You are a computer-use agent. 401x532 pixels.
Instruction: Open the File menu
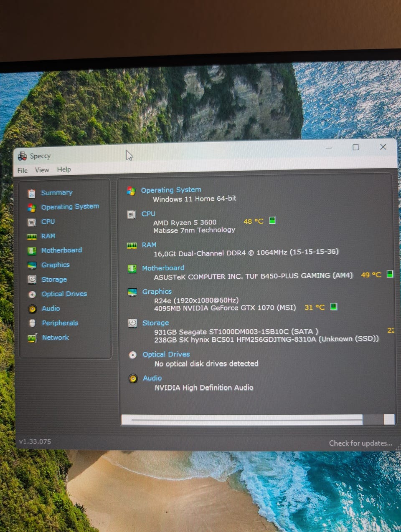(23, 170)
